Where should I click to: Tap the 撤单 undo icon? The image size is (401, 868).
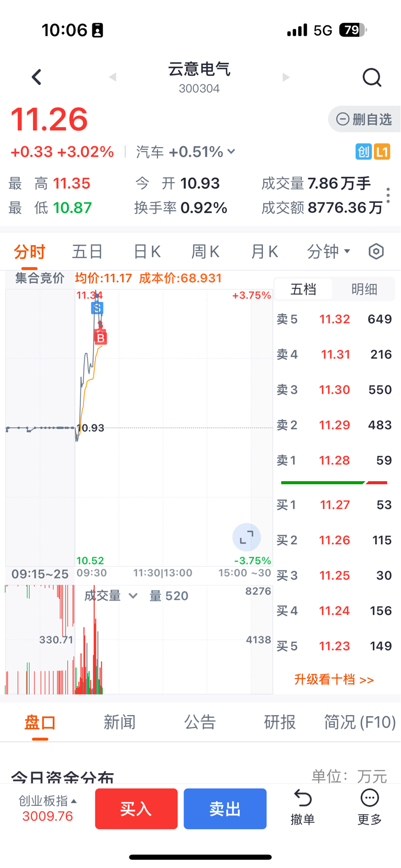click(x=302, y=798)
